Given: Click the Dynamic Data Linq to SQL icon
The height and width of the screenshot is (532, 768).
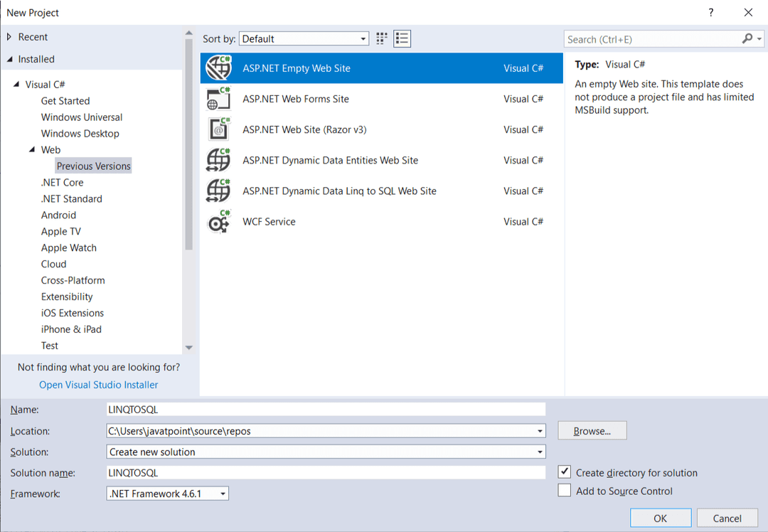Looking at the screenshot, I should (x=218, y=191).
